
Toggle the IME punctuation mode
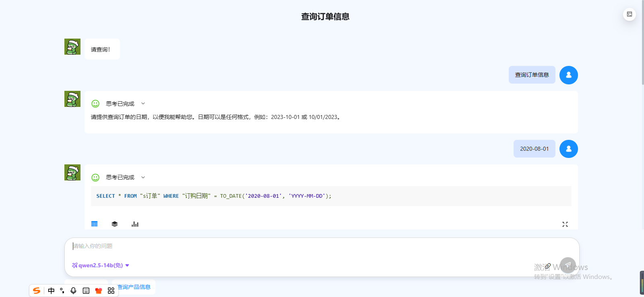click(x=62, y=291)
